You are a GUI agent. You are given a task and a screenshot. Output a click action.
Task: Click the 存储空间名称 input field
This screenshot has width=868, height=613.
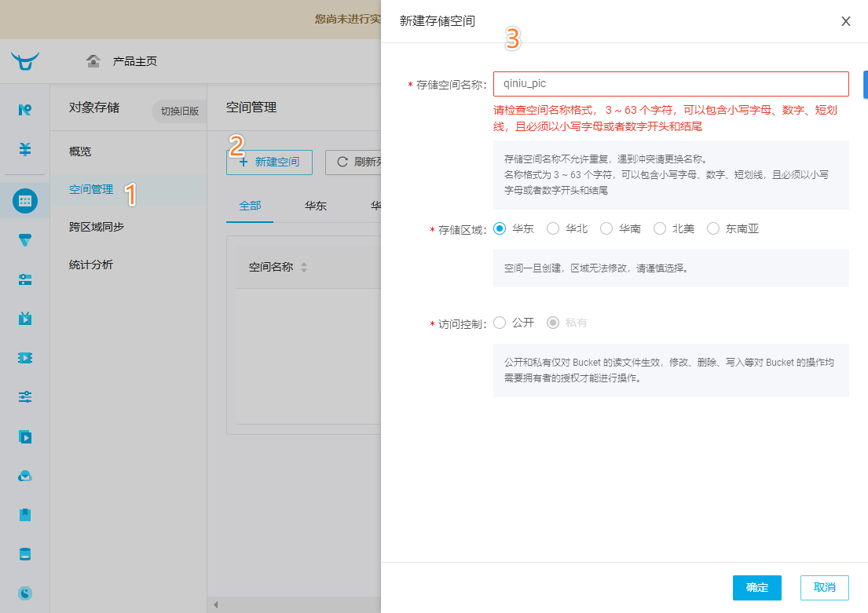click(671, 84)
